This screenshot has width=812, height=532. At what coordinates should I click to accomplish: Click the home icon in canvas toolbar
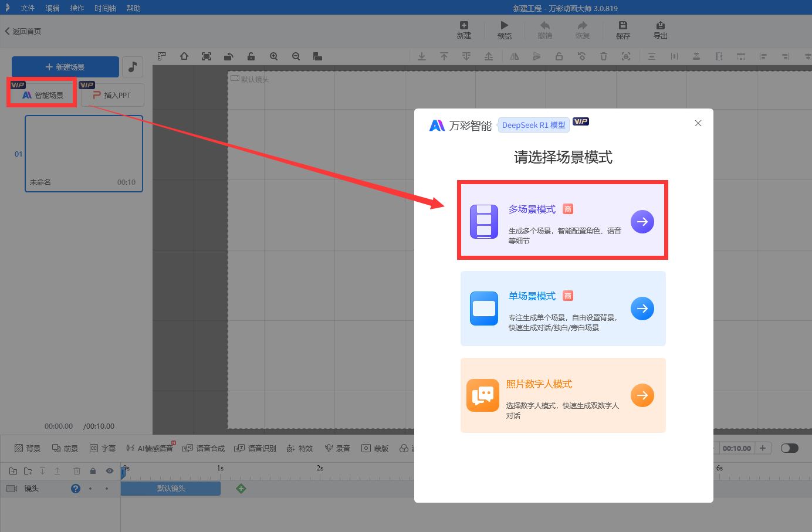point(184,56)
